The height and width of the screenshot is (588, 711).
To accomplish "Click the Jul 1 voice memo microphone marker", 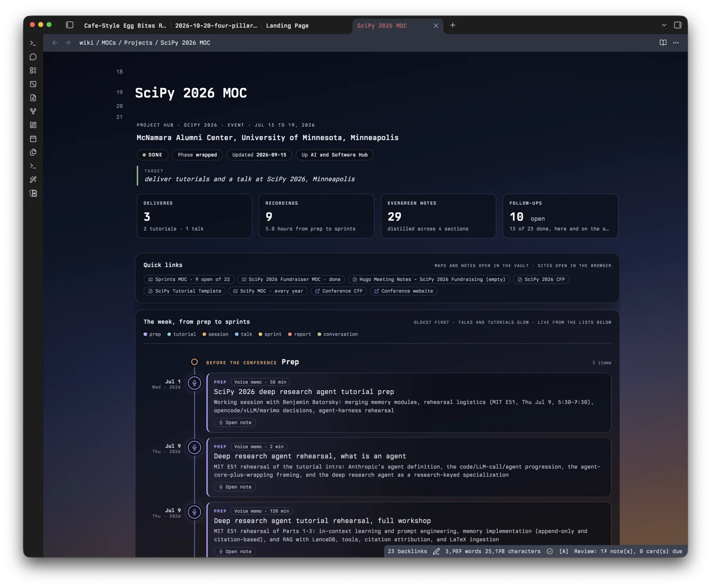I will (194, 383).
